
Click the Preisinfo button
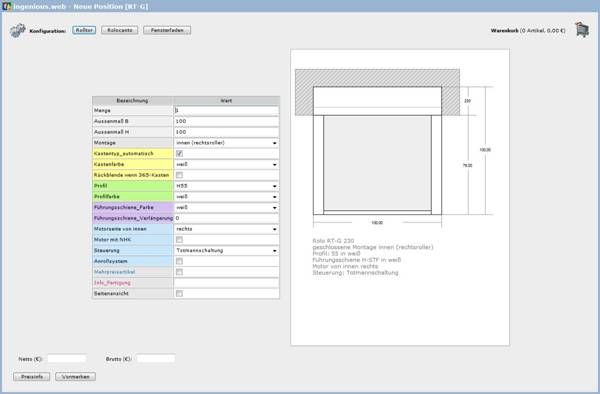32,377
